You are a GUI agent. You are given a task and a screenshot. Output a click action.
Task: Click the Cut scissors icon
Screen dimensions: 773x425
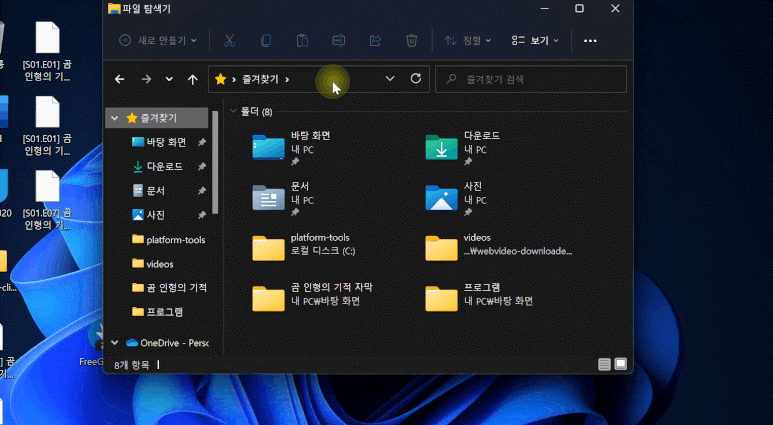pyautogui.click(x=229, y=40)
